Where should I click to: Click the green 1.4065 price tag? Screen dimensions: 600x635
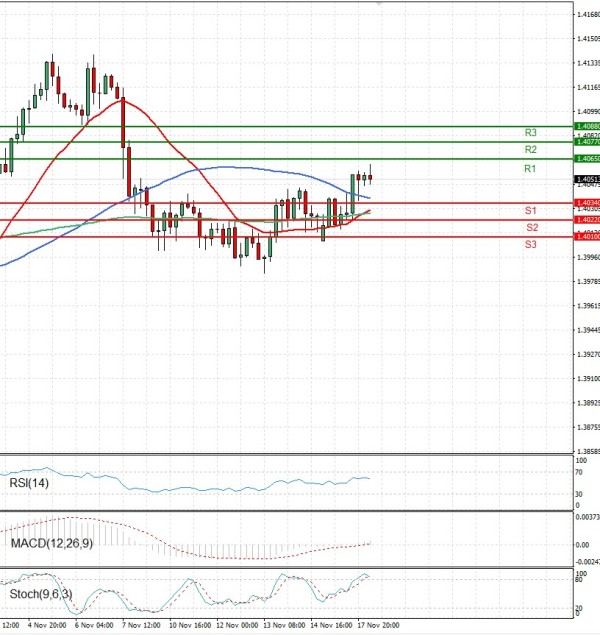[587, 159]
